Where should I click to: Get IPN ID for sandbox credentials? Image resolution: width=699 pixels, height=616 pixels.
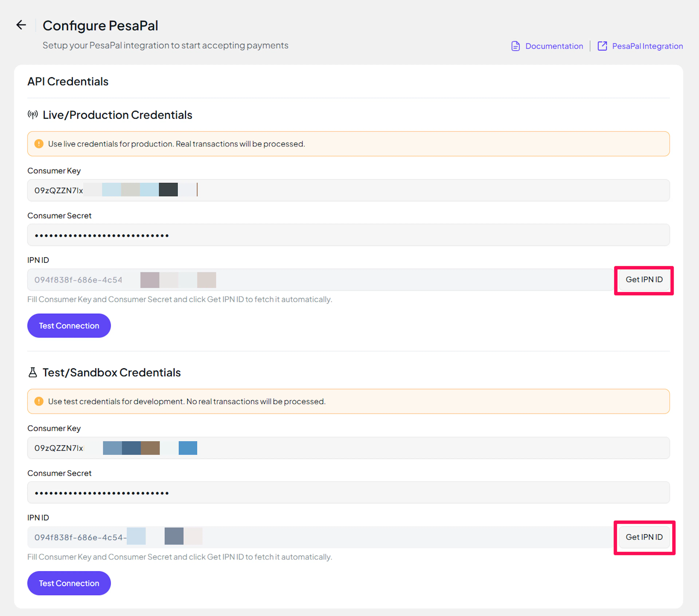pos(644,537)
